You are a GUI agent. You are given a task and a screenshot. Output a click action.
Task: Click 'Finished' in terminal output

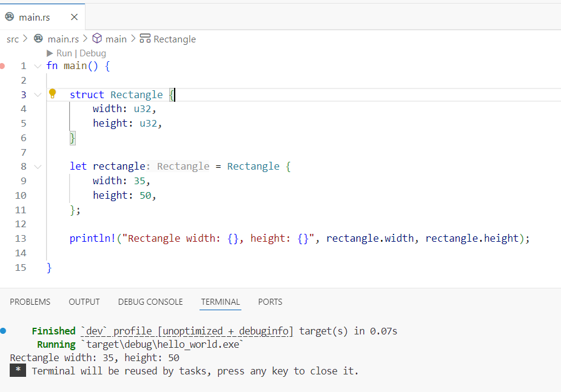53,331
